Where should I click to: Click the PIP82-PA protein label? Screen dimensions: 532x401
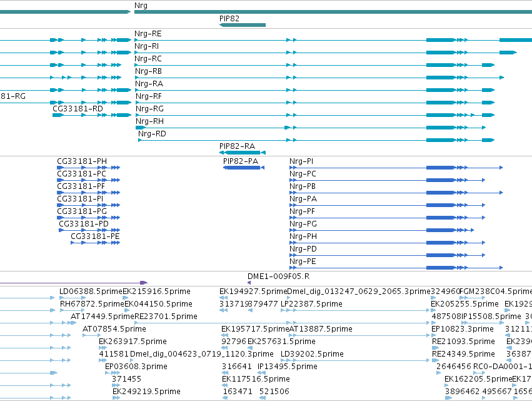click(x=241, y=161)
